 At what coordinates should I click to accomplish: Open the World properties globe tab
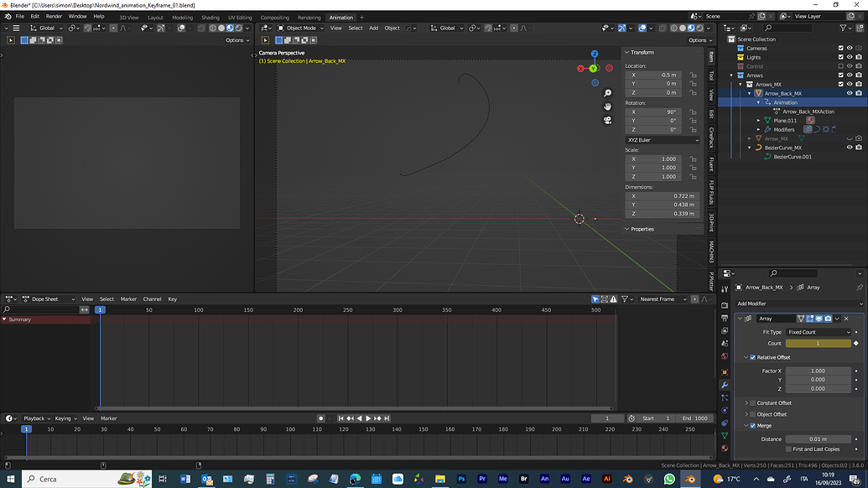pos(724,356)
